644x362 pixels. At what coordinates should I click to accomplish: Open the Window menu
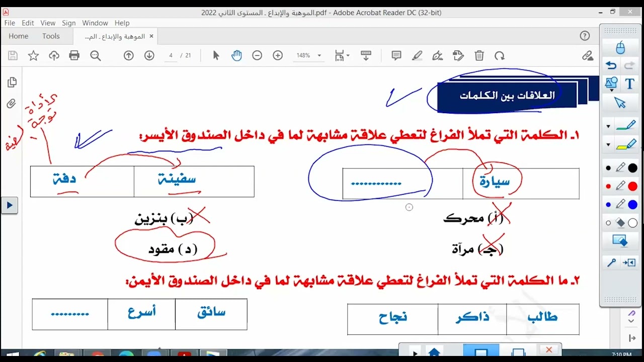[95, 23]
